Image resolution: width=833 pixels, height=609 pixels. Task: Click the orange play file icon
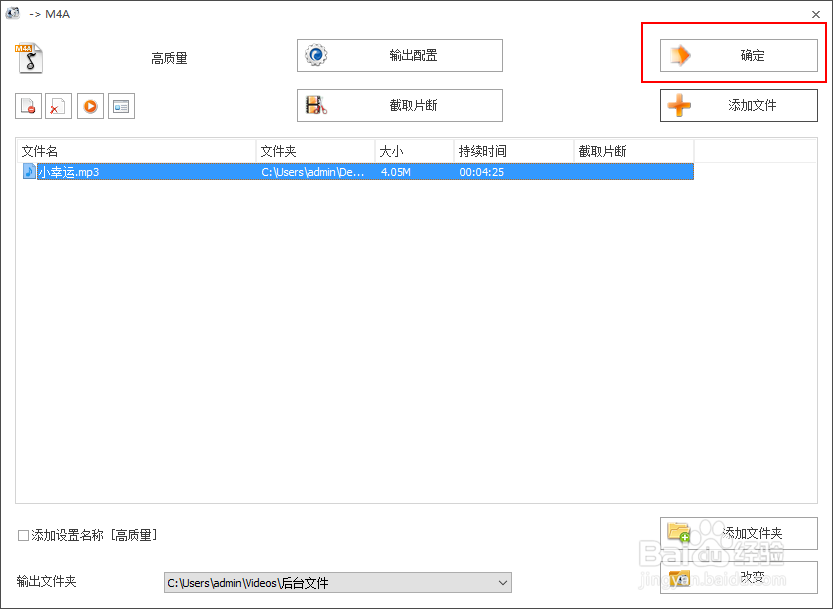click(90, 106)
